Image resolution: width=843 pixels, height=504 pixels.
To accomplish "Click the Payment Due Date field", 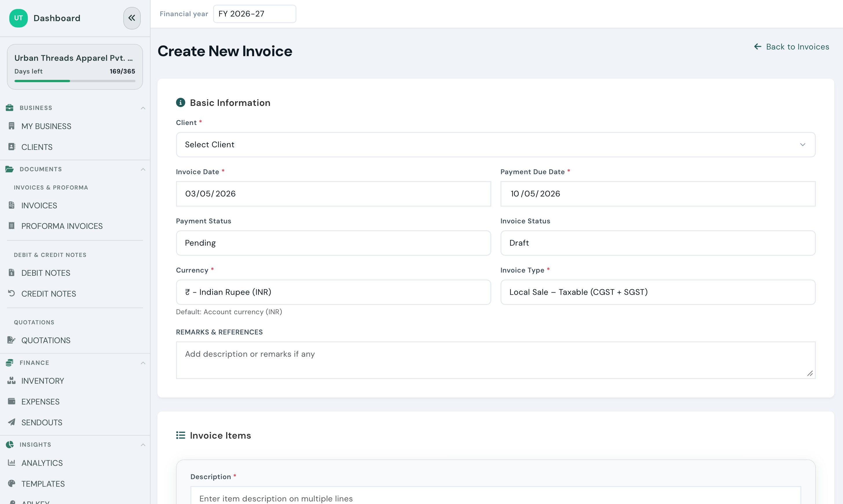I will [x=658, y=194].
